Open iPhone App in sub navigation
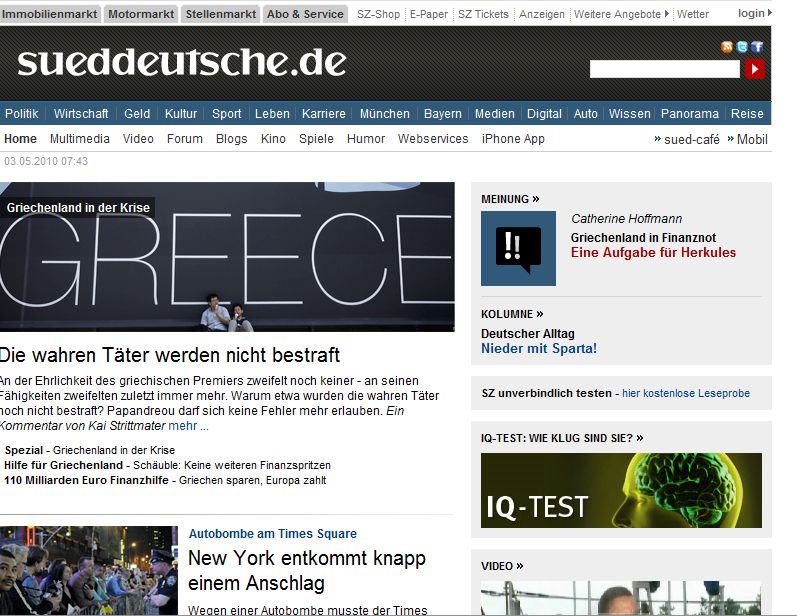797x616 pixels. pyautogui.click(x=513, y=139)
